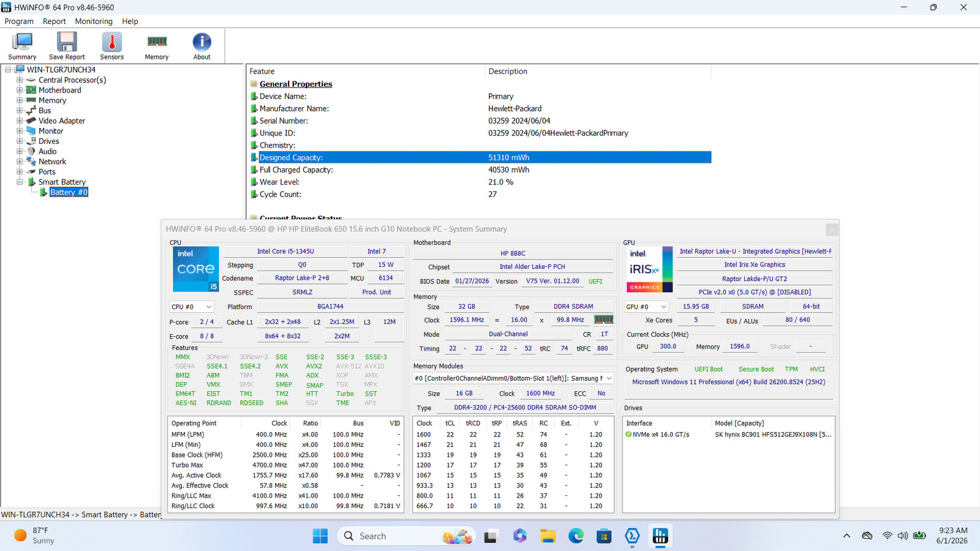Expand the Motherboard tree node
Image resolution: width=980 pixels, height=551 pixels.
pyautogui.click(x=20, y=90)
